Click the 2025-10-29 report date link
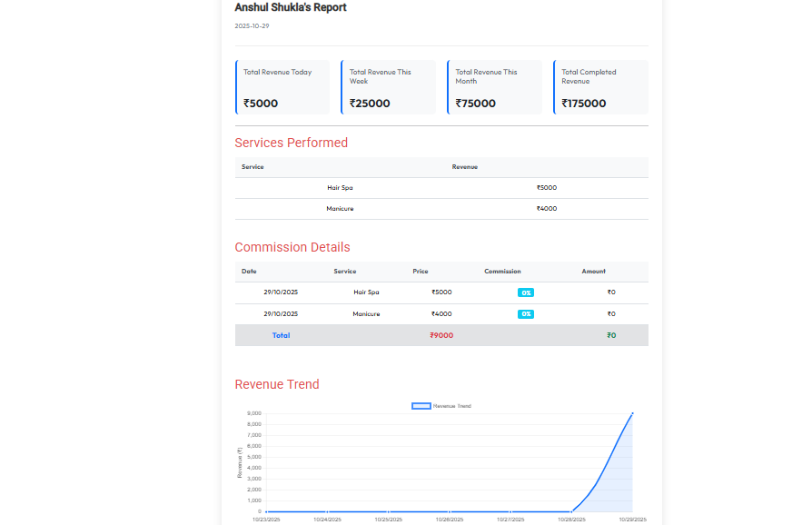 [x=251, y=25]
